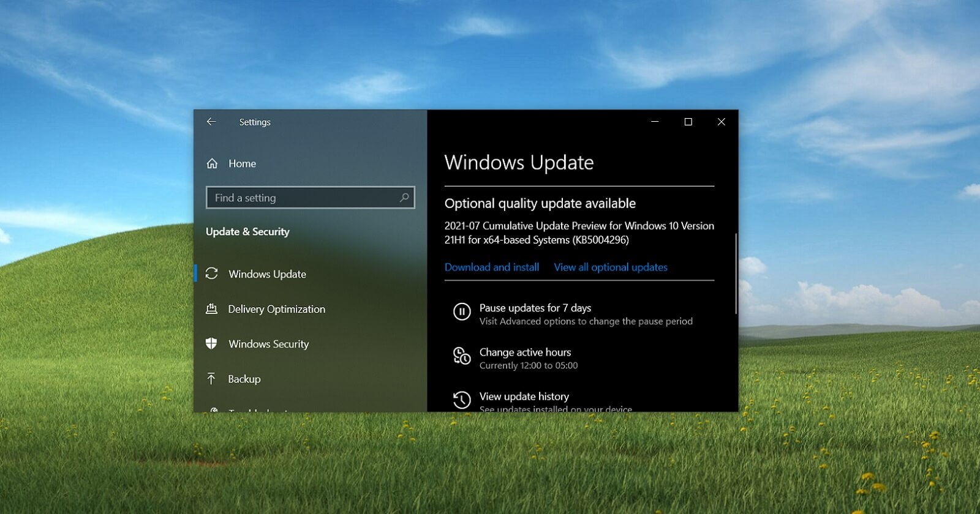Screen dimensions: 980x514
Task: Click Optional quality update available heading
Action: click(x=540, y=203)
